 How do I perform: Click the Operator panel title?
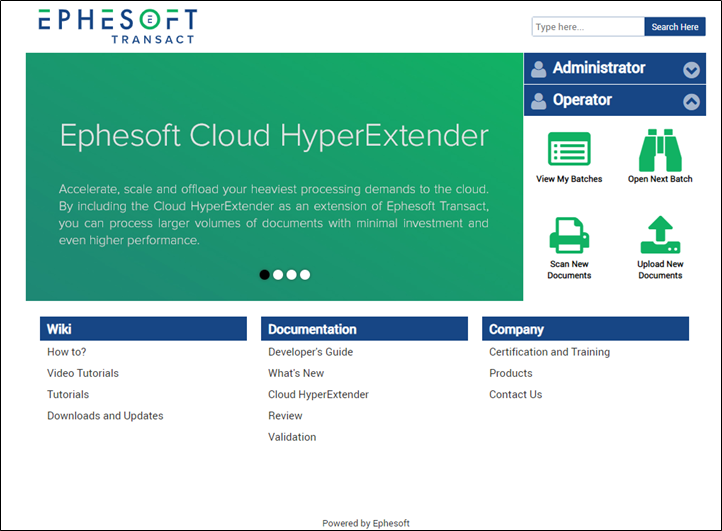point(582,100)
